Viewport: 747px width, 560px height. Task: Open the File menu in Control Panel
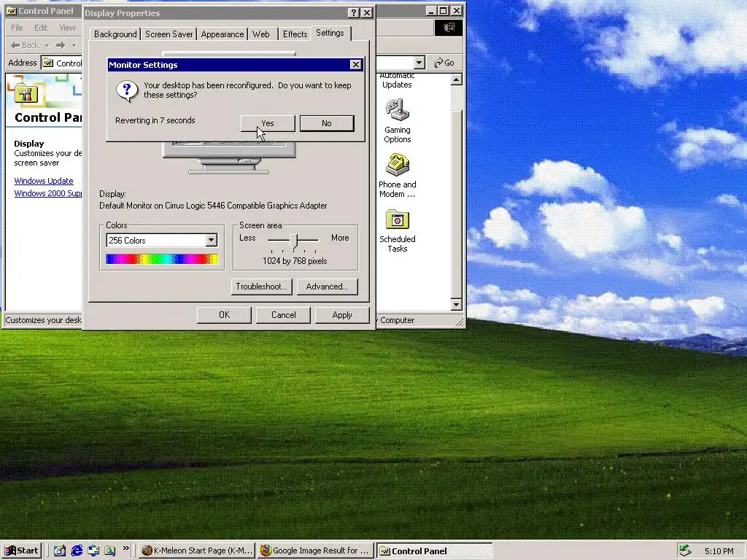pos(17,28)
